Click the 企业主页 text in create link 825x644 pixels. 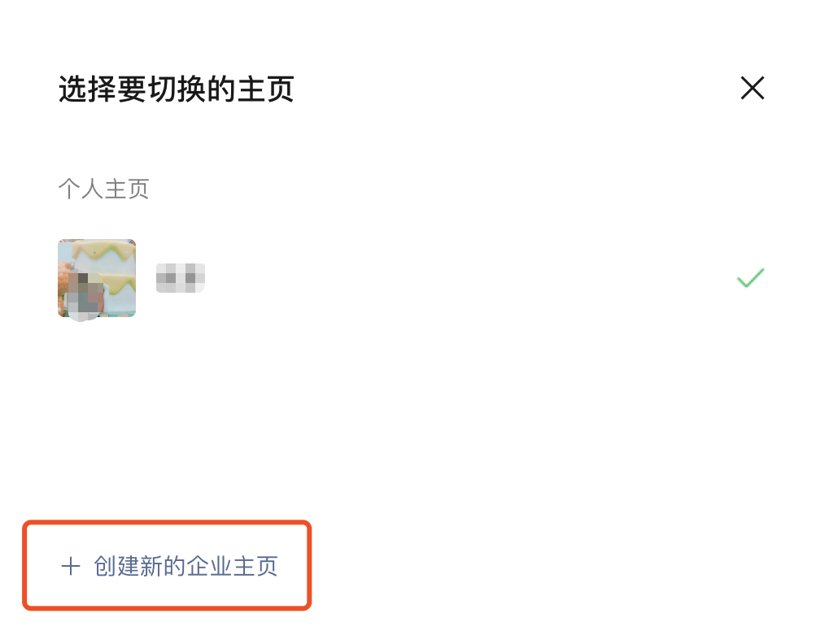pos(232,566)
